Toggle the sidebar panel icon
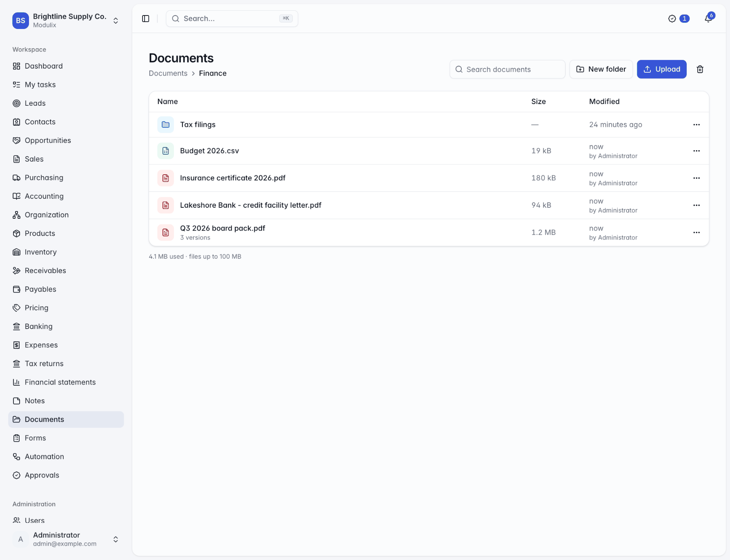This screenshot has width=730, height=560. 146,19
